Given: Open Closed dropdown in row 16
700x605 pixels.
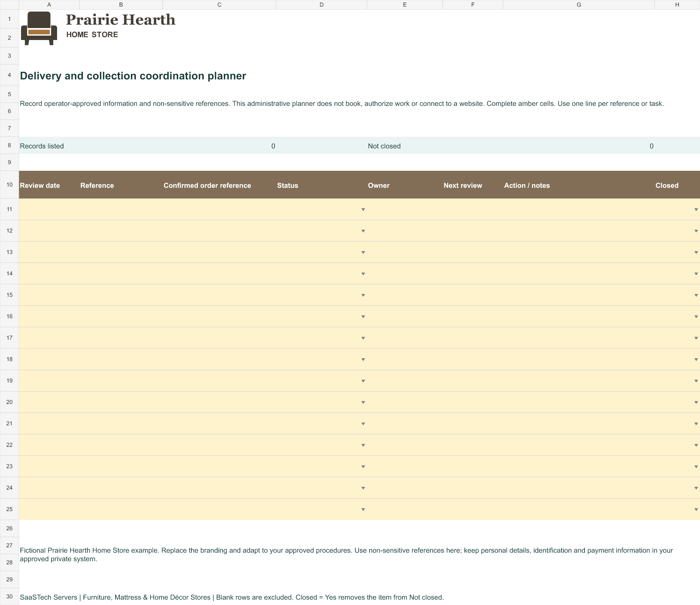Looking at the screenshot, I should coord(696,317).
